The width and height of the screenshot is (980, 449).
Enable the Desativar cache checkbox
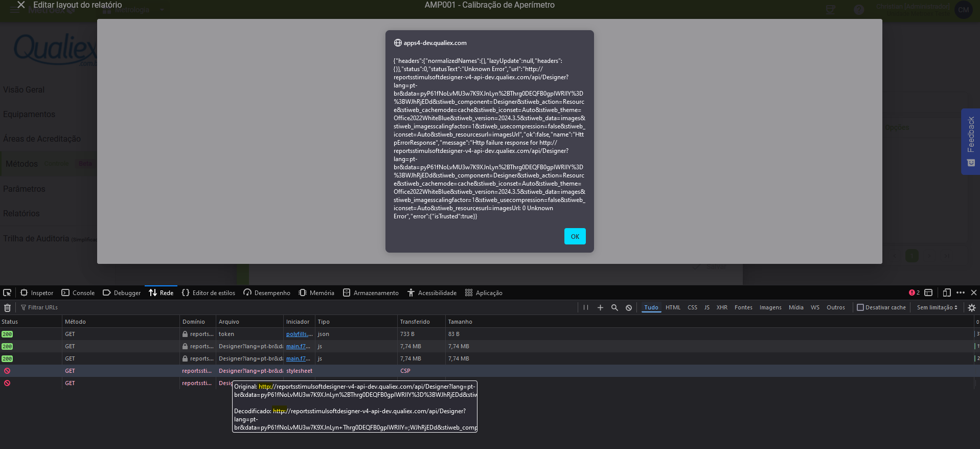(x=860, y=307)
